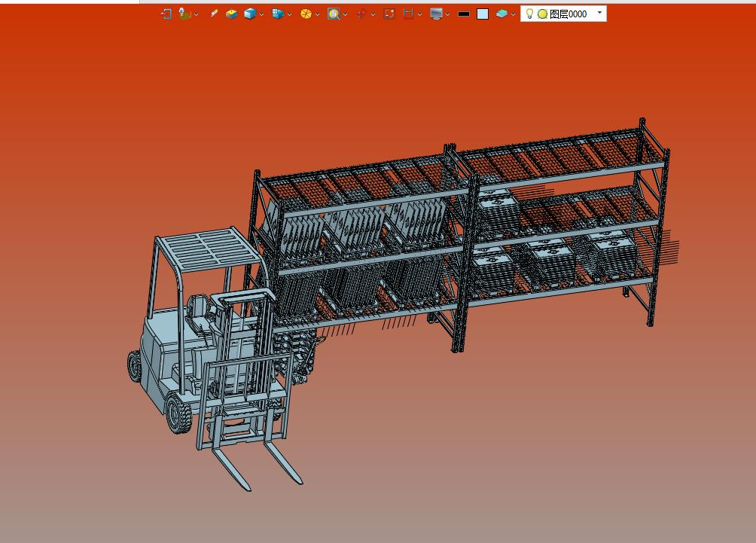Click the teal layer stack icon
This screenshot has width=756, height=543.
pyautogui.click(x=501, y=14)
